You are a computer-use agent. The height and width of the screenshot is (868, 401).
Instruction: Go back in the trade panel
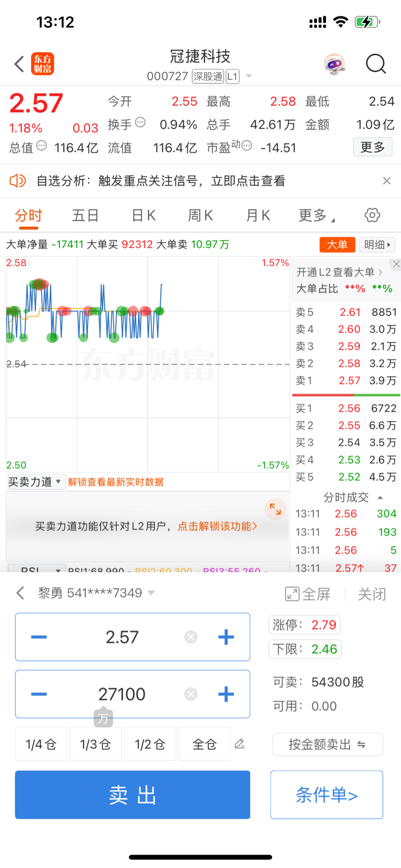point(20,593)
